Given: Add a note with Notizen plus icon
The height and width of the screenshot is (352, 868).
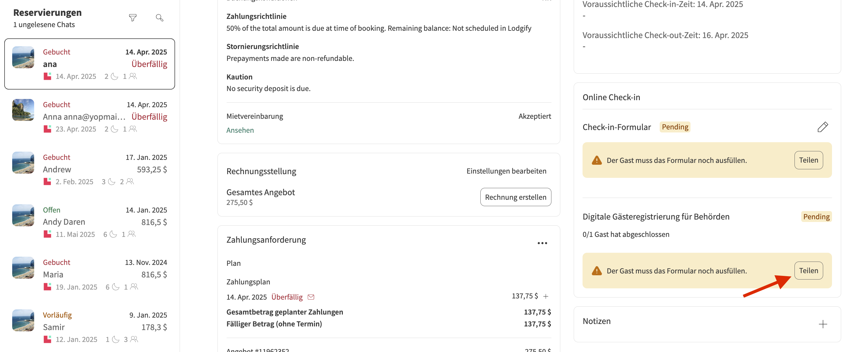Looking at the screenshot, I should pyautogui.click(x=823, y=324).
